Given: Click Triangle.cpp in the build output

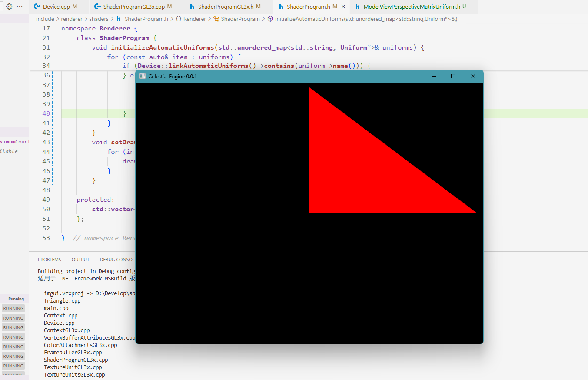Looking at the screenshot, I should [x=62, y=300].
